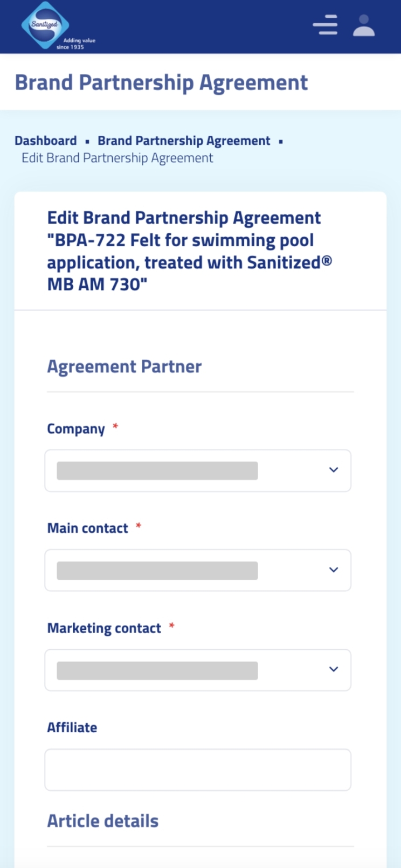Click Edit Brand Partnership Agreement breadcrumb

pos(117,158)
